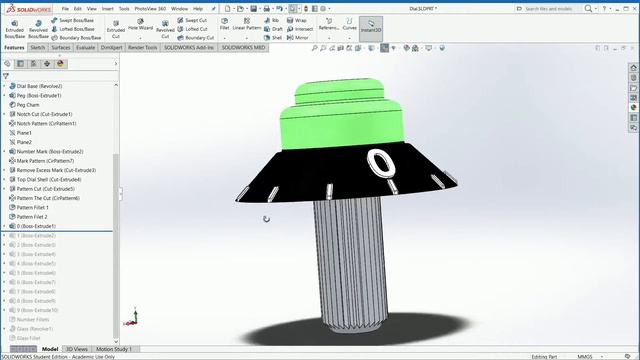The height and width of the screenshot is (360, 640).
Task: Click the Save icon in the toolbar
Action: 253,9
